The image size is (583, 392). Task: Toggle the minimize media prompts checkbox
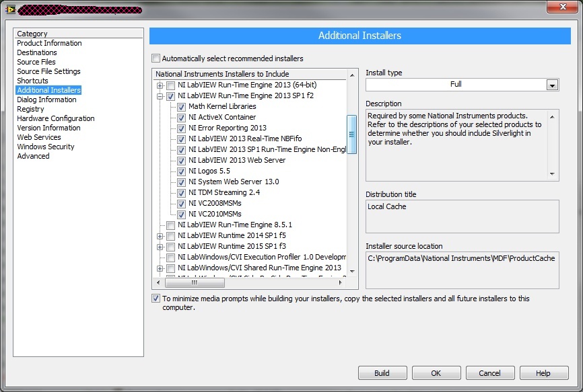(156, 299)
